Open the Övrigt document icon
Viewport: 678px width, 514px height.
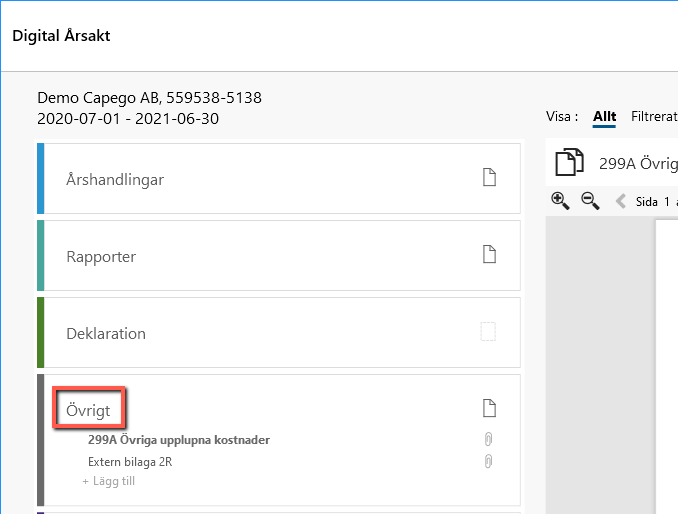[489, 408]
